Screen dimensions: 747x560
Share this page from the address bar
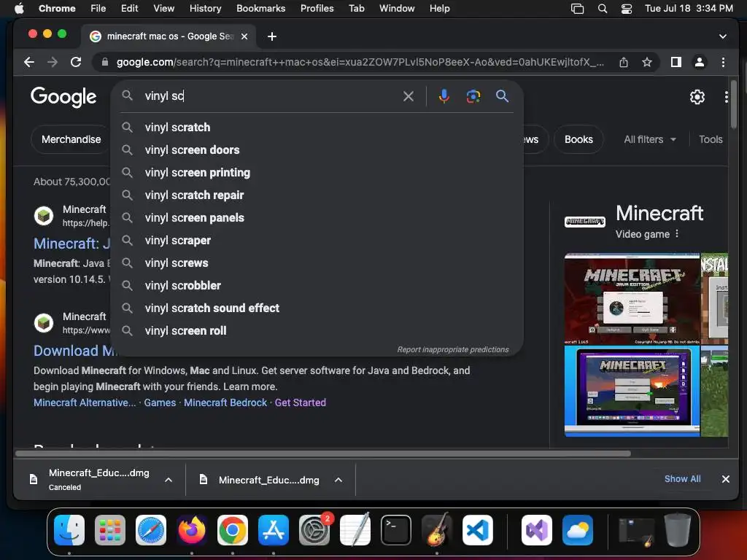[x=624, y=62]
